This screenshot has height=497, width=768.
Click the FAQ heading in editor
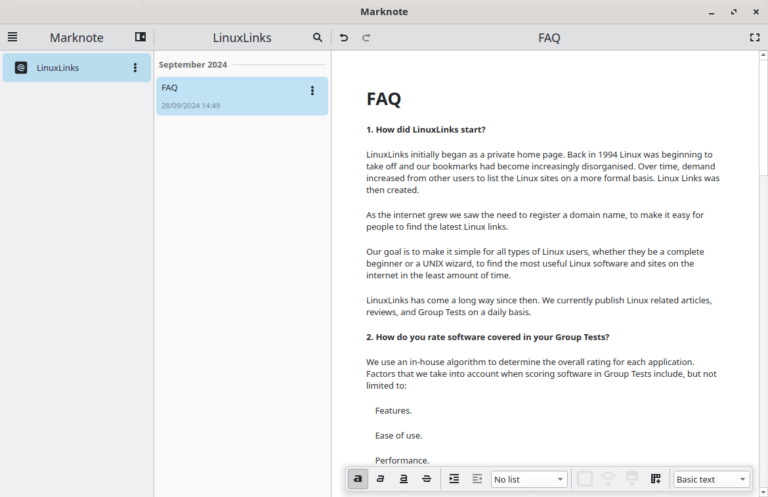click(384, 99)
